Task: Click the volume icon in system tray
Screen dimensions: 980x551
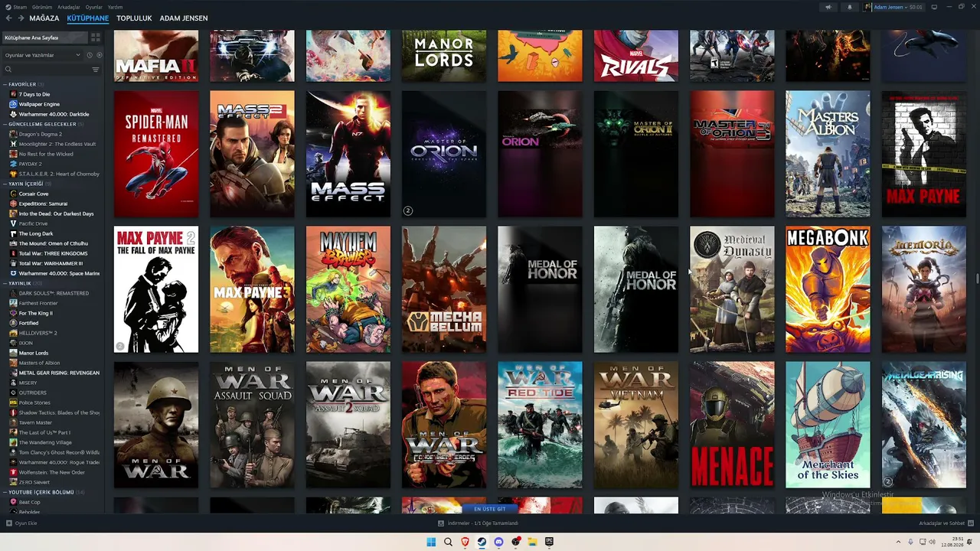Action: [x=932, y=542]
